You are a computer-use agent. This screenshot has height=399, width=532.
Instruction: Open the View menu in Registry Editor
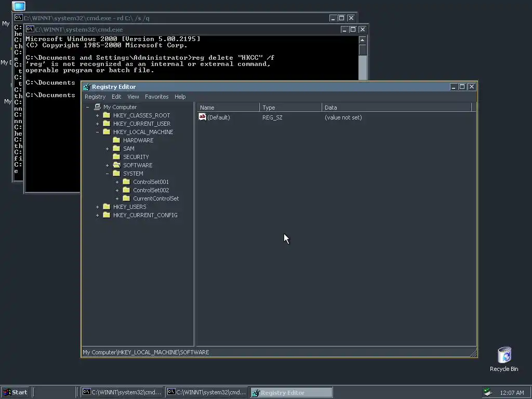pyautogui.click(x=133, y=97)
